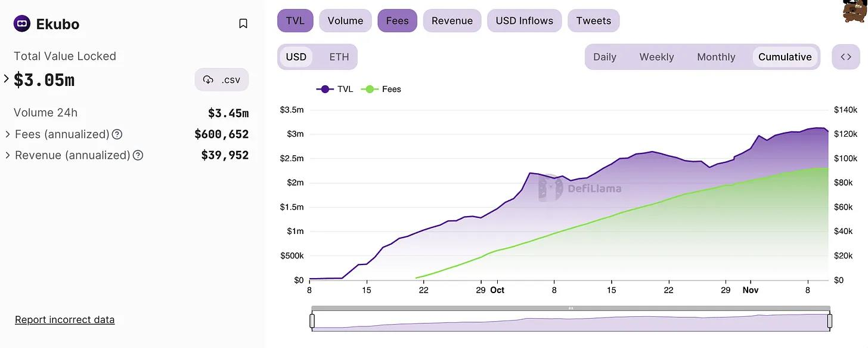Click the Fees annualized help icon

[x=117, y=134]
